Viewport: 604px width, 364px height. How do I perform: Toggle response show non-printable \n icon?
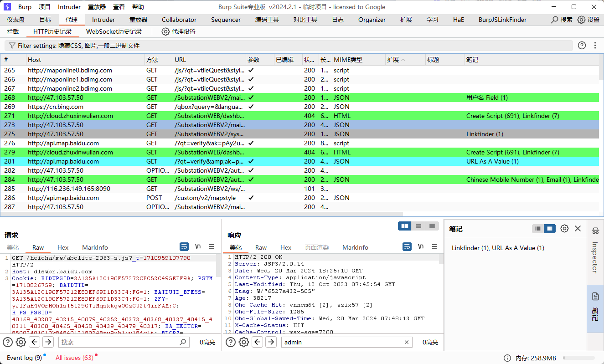click(x=421, y=246)
